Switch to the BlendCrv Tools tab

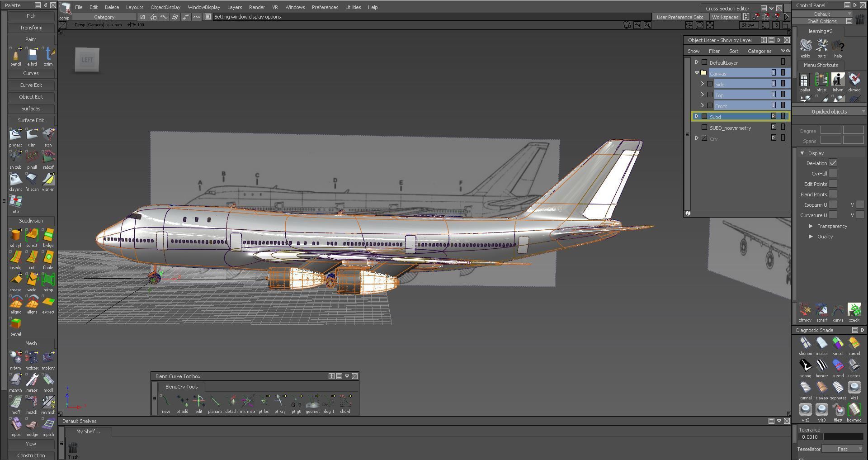click(x=181, y=387)
